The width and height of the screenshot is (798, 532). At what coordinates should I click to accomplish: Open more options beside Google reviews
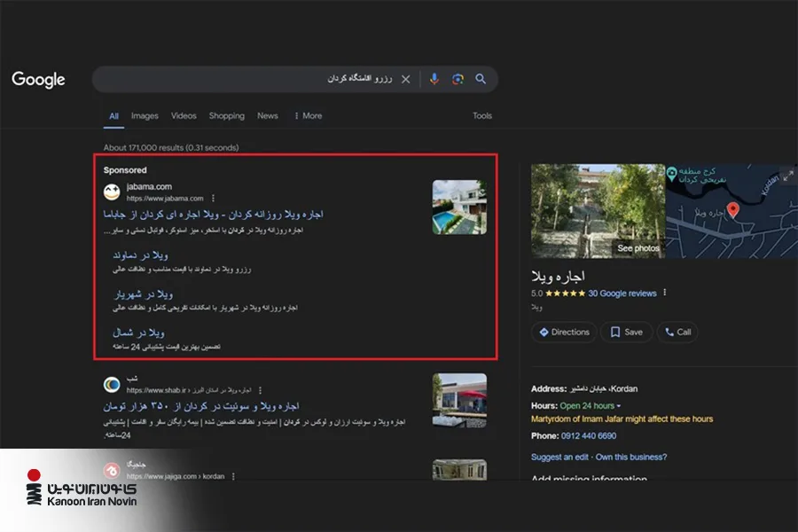(665, 293)
